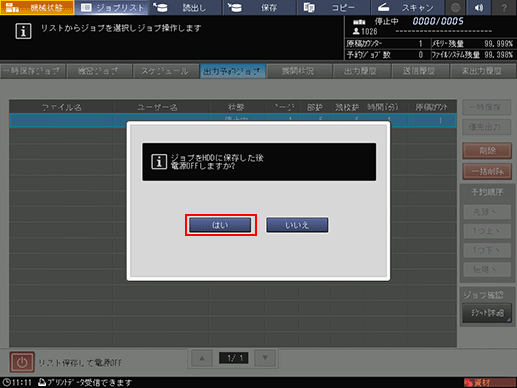Open the 読出し recall tab
Image resolution: width=517 pixels, height=388 pixels.
(185, 7)
